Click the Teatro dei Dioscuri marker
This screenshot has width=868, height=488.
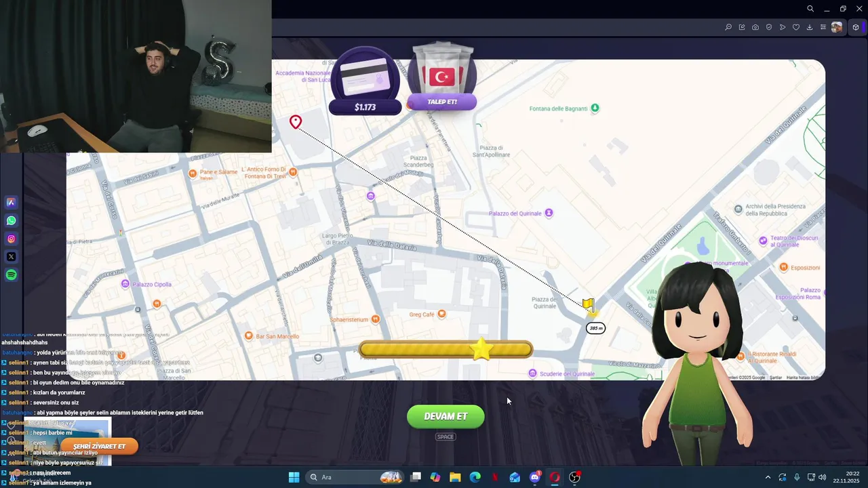click(x=764, y=241)
